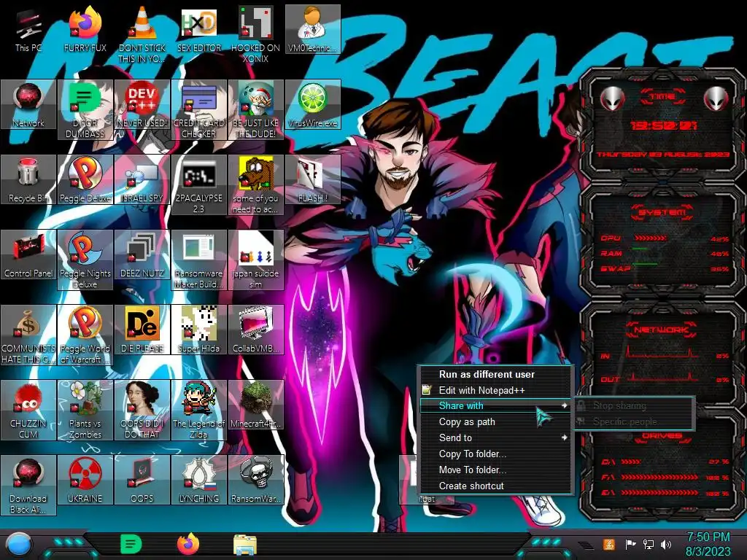Open the Action Center flag icon
Image resolution: width=747 pixels, height=560 pixels.
point(630,544)
